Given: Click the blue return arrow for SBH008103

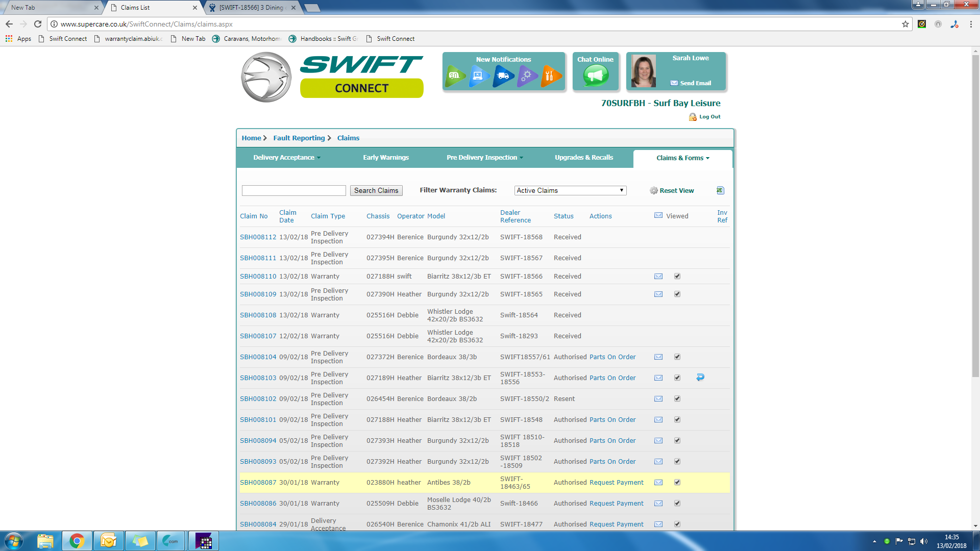Looking at the screenshot, I should (x=700, y=378).
